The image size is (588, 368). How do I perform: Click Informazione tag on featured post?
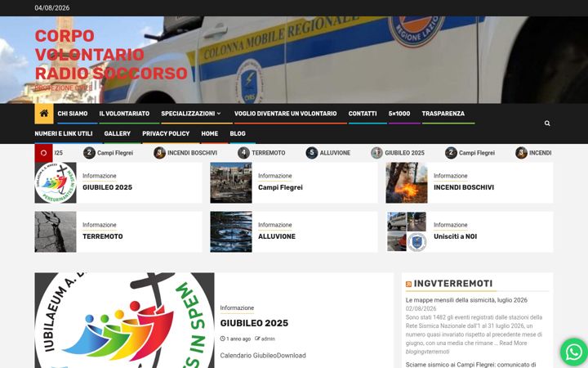[237, 308]
